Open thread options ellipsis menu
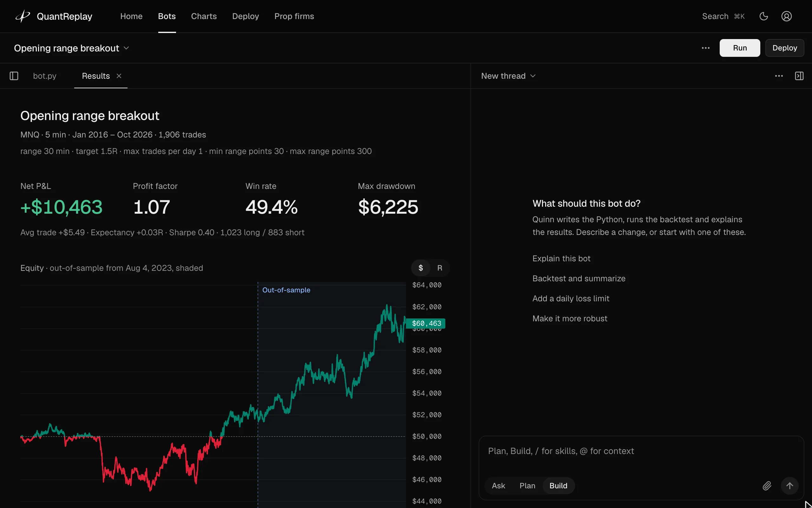The image size is (812, 508). (779, 76)
